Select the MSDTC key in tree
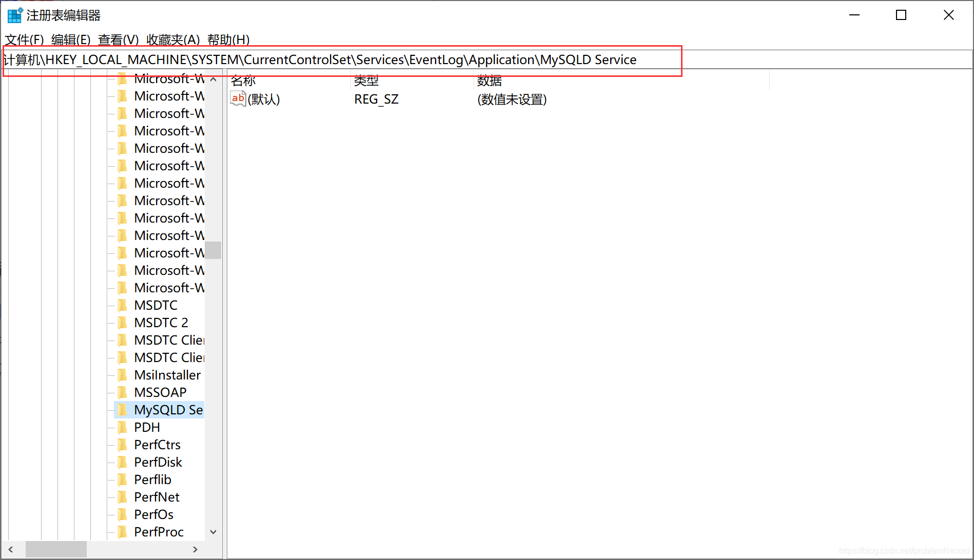The width and height of the screenshot is (974, 560). point(155,306)
